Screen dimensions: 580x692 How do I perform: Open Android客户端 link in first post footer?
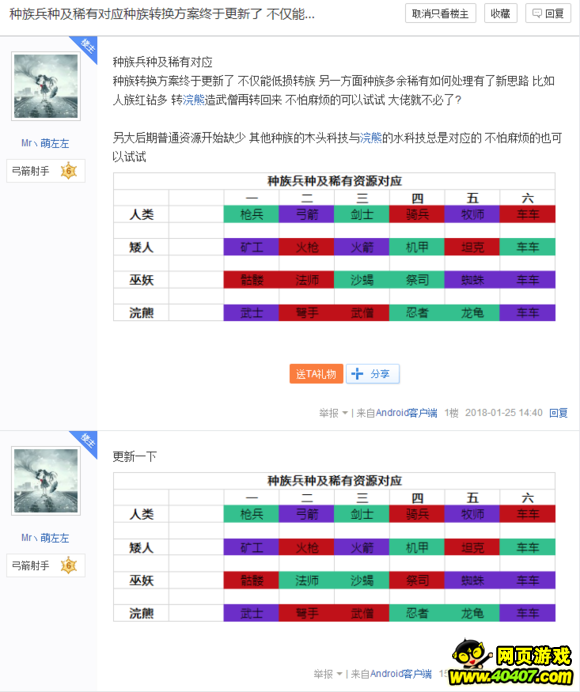coord(406,413)
